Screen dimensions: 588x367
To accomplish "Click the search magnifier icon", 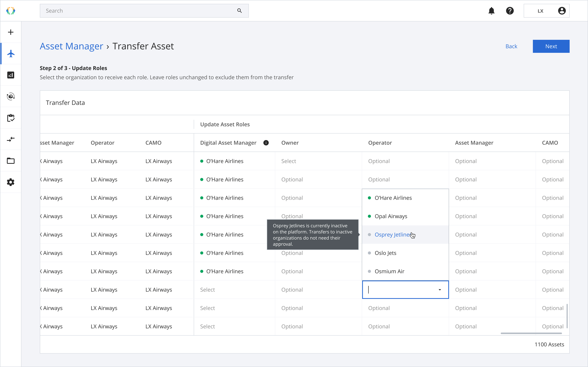I will (239, 11).
